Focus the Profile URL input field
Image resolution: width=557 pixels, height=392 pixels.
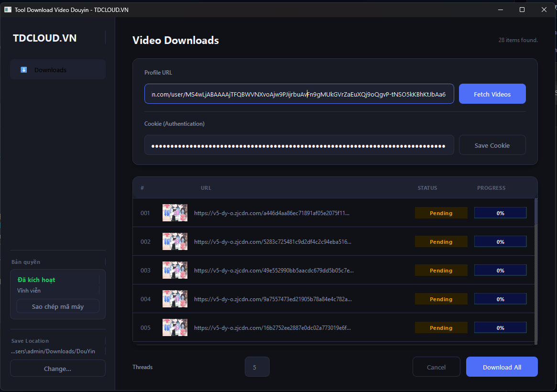[299, 94]
